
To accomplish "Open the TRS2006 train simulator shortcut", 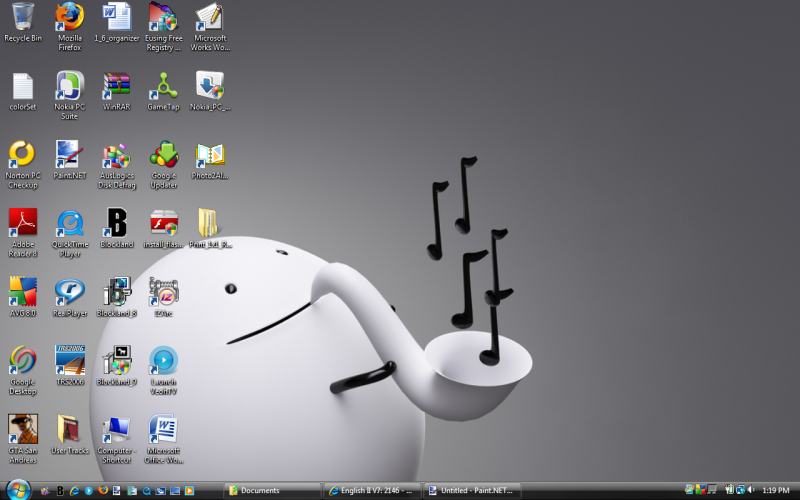I will click(x=70, y=366).
